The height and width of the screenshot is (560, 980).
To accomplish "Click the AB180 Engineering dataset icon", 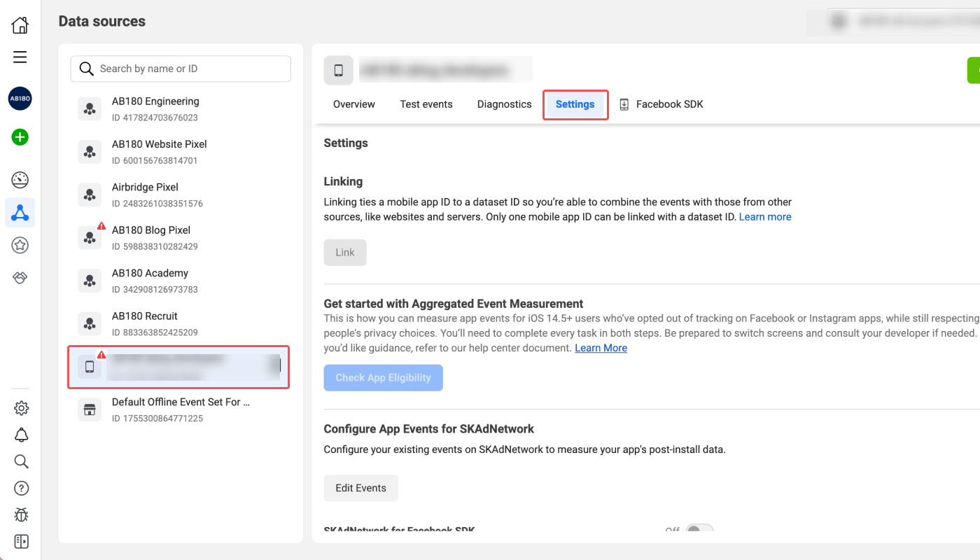I will click(90, 109).
